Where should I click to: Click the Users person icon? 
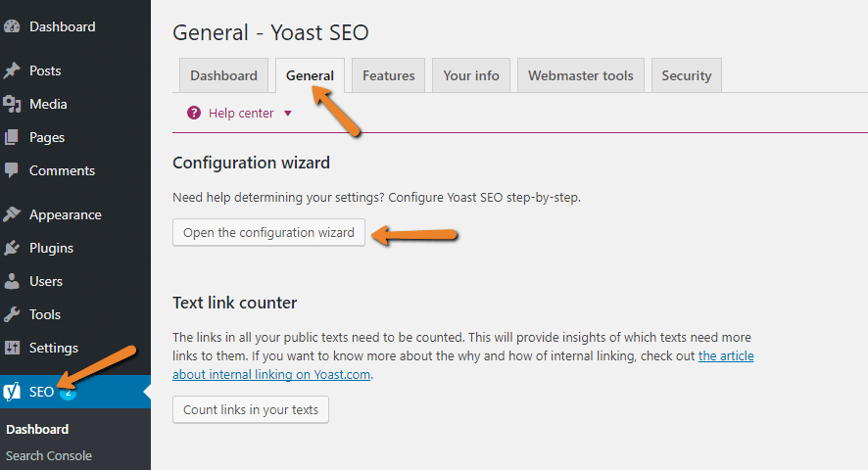[x=12, y=281]
